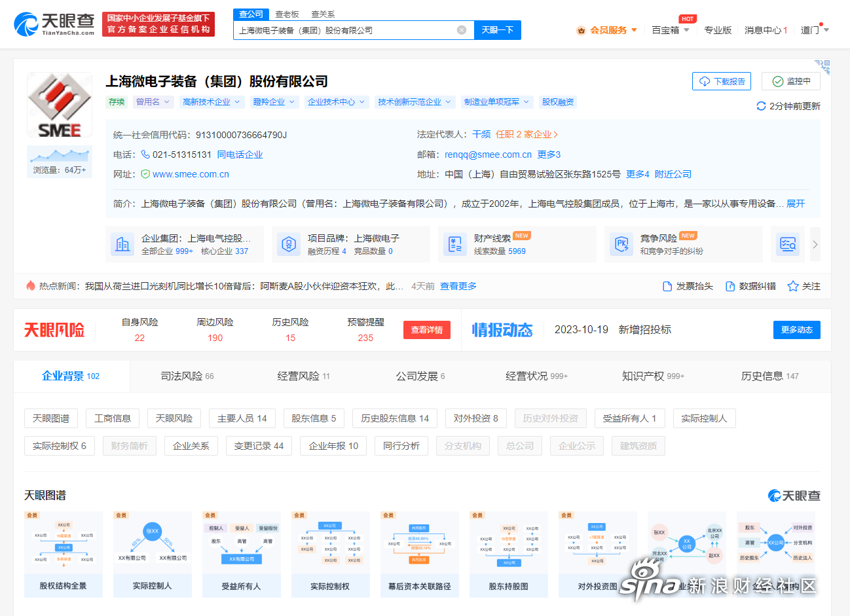Viewport: 850px width, 616px height.
Task: Select the 查老板 search tab
Action: click(287, 14)
